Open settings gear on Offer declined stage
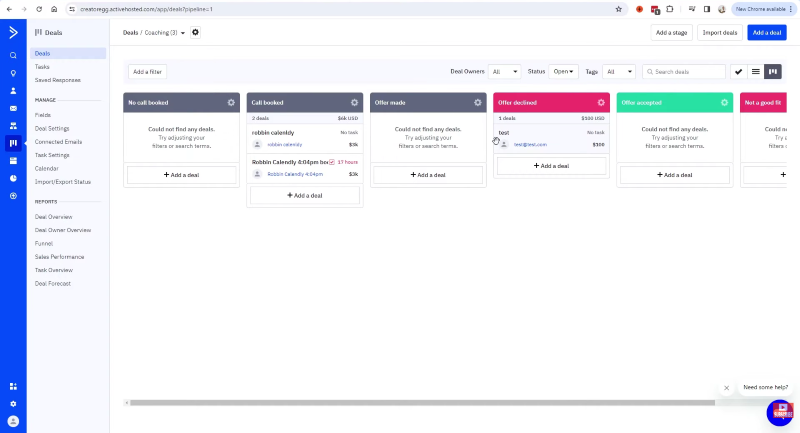The height and width of the screenshot is (433, 800). click(x=601, y=102)
